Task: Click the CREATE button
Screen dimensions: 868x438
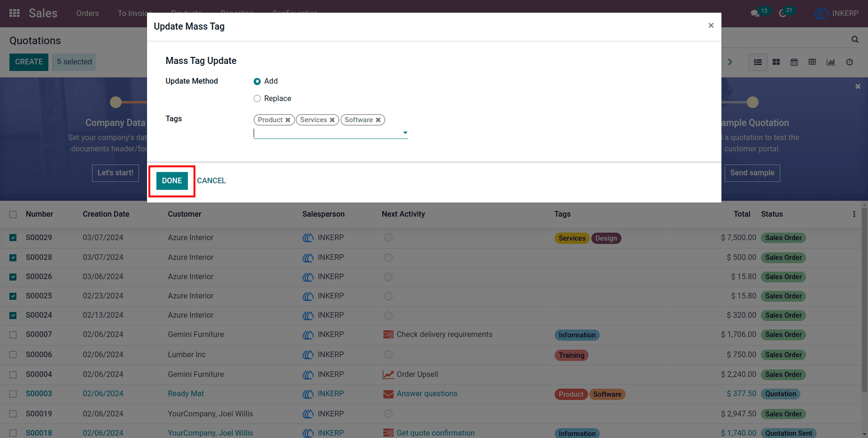Action: [x=29, y=62]
